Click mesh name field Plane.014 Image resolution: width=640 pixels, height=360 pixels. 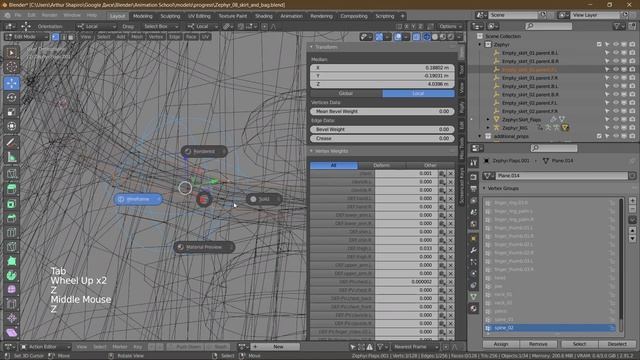coord(562,176)
